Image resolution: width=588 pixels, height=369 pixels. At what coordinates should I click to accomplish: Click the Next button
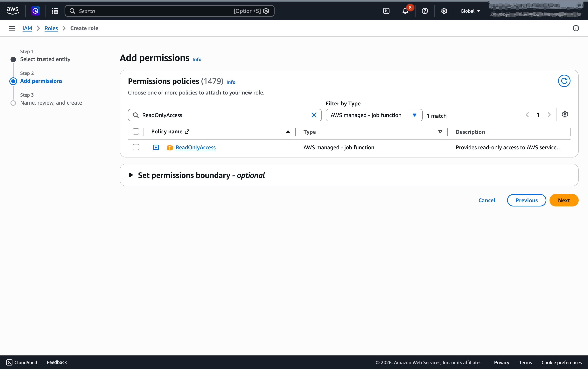click(564, 200)
